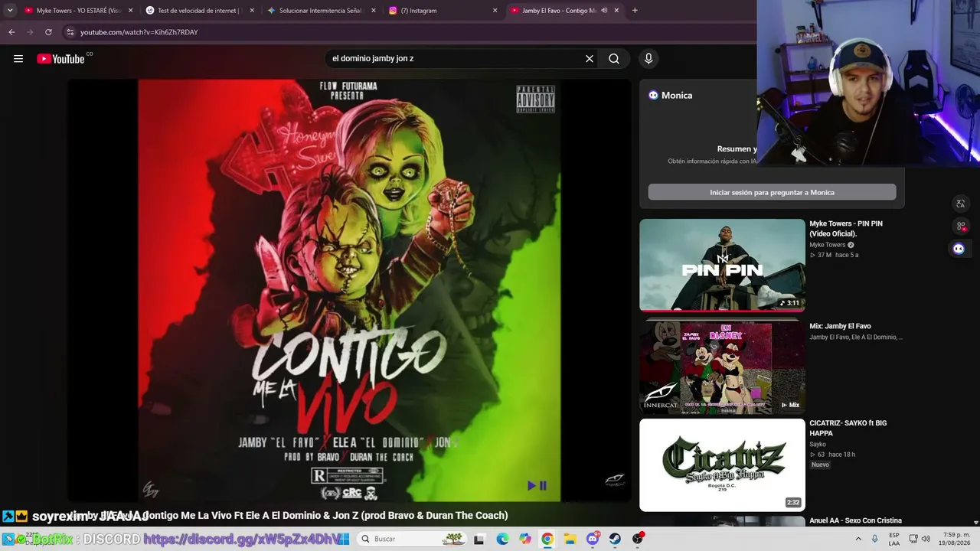Screen dimensions: 980x551
Task: Click the video title below the player
Action: click(289, 516)
